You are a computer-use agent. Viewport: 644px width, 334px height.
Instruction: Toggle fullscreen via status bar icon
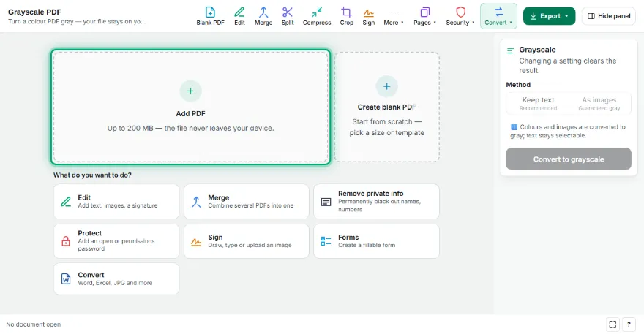point(613,324)
